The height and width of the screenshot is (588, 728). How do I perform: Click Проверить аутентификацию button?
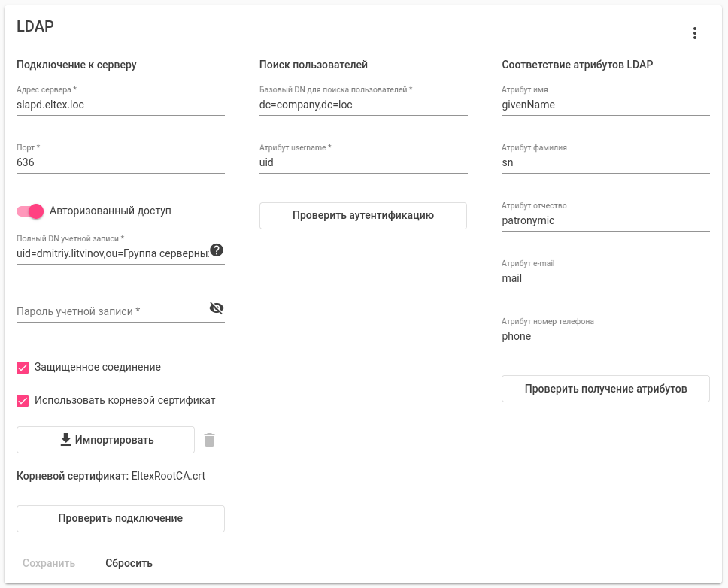pos(363,216)
